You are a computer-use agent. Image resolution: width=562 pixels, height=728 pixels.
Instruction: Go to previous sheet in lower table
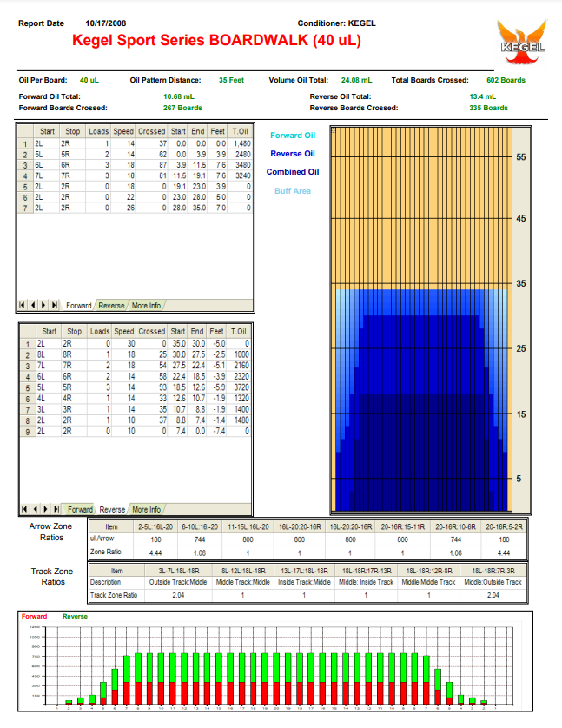(34, 509)
